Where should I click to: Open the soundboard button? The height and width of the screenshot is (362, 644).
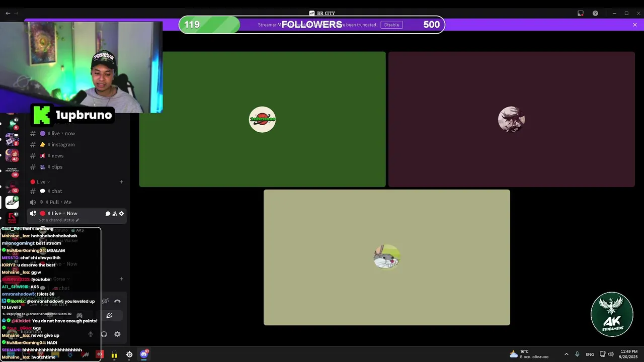click(109, 316)
